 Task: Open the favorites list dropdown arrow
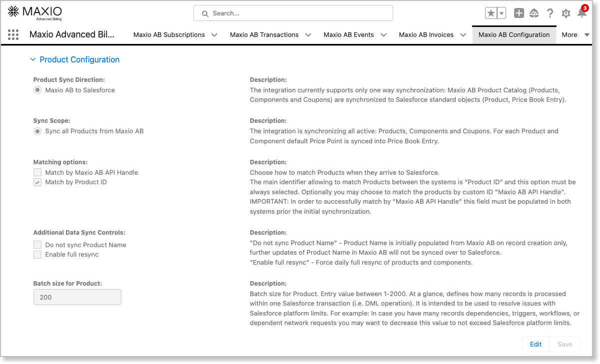502,13
